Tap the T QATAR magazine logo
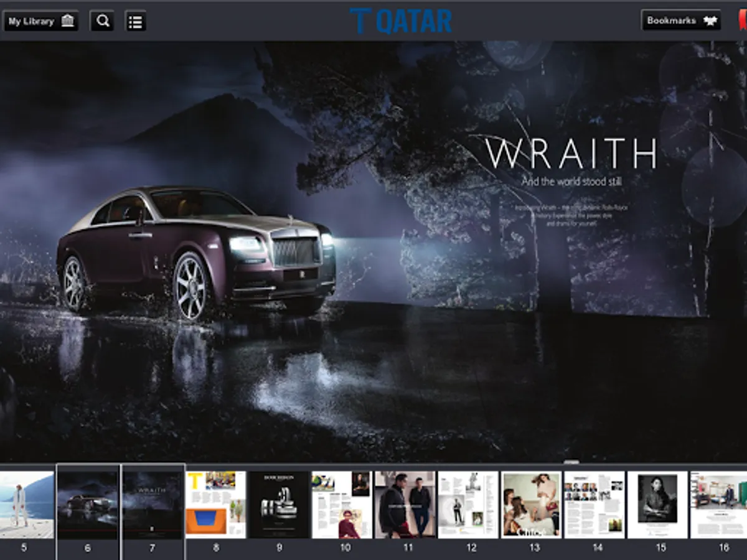 click(400, 21)
